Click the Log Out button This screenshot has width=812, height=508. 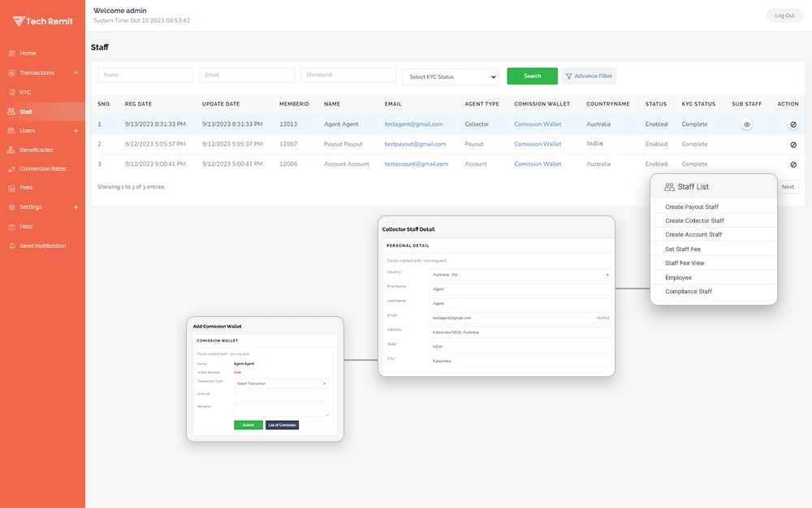click(x=784, y=15)
